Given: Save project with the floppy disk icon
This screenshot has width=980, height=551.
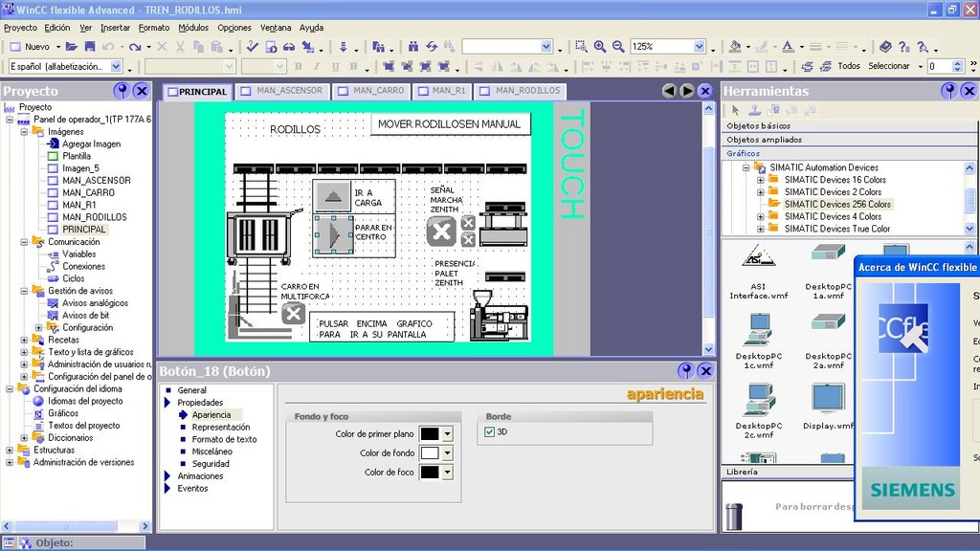Looking at the screenshot, I should 89,46.
